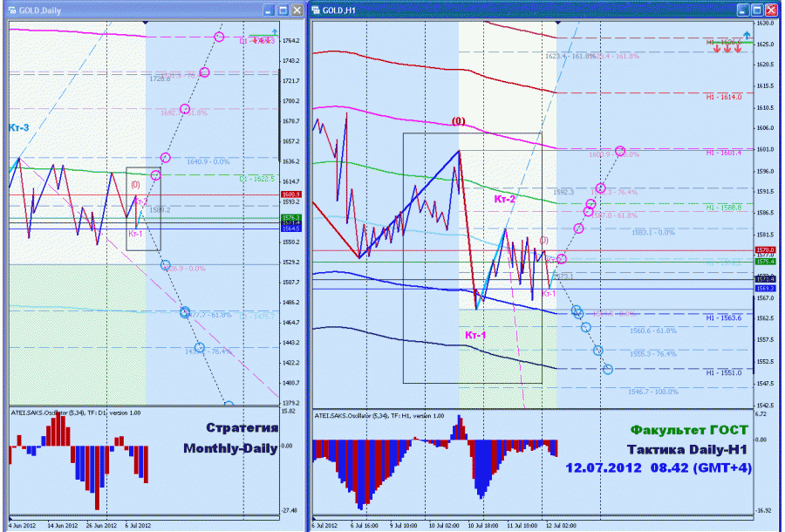Screen dimensions: 785x532
Task: Click the GOLD,Daily window title text
Action: pos(40,10)
